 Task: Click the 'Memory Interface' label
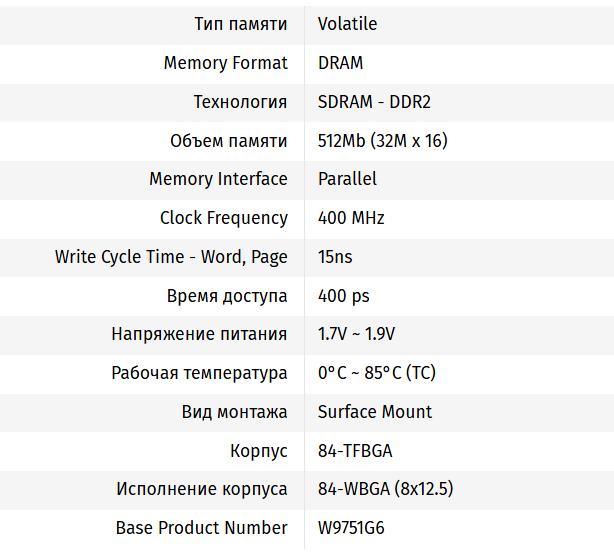tap(218, 179)
